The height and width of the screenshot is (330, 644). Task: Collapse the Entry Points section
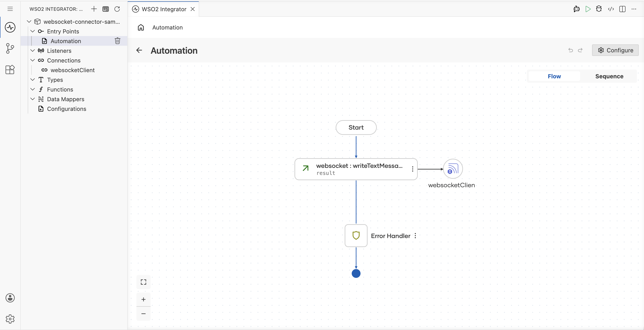pos(33,31)
